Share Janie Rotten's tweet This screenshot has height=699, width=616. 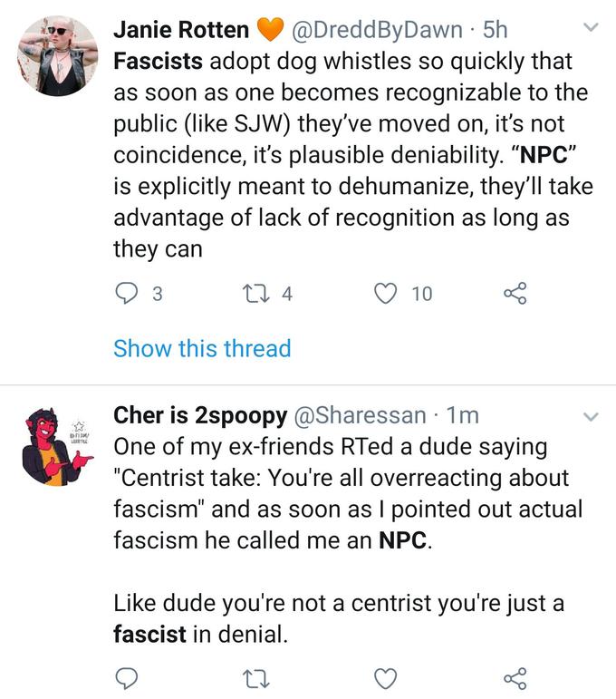tap(515, 293)
